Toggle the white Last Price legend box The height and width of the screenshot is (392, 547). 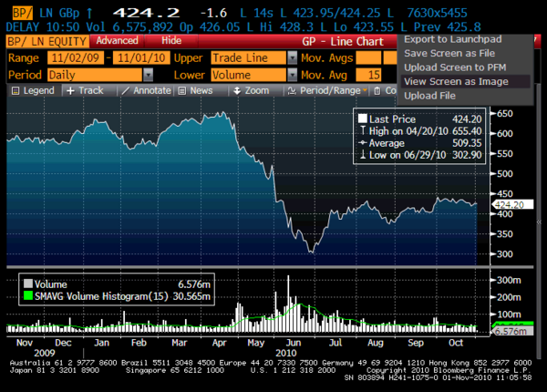coord(363,119)
